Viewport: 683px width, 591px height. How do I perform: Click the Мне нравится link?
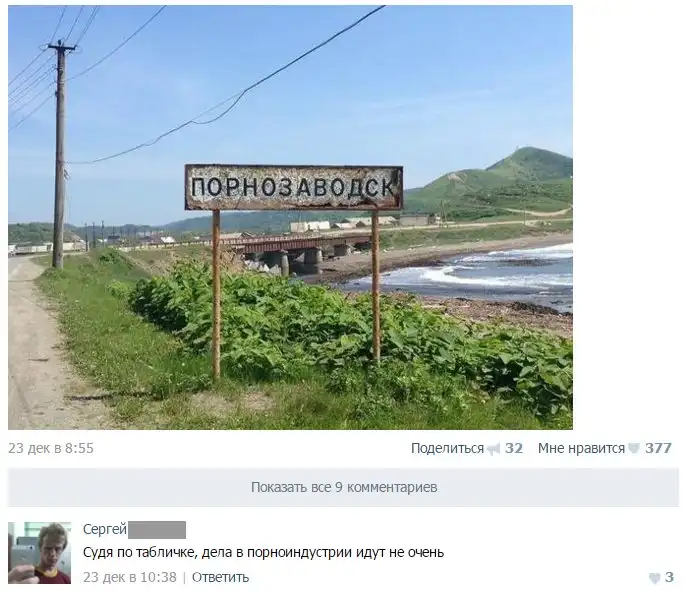pyautogui.click(x=581, y=448)
